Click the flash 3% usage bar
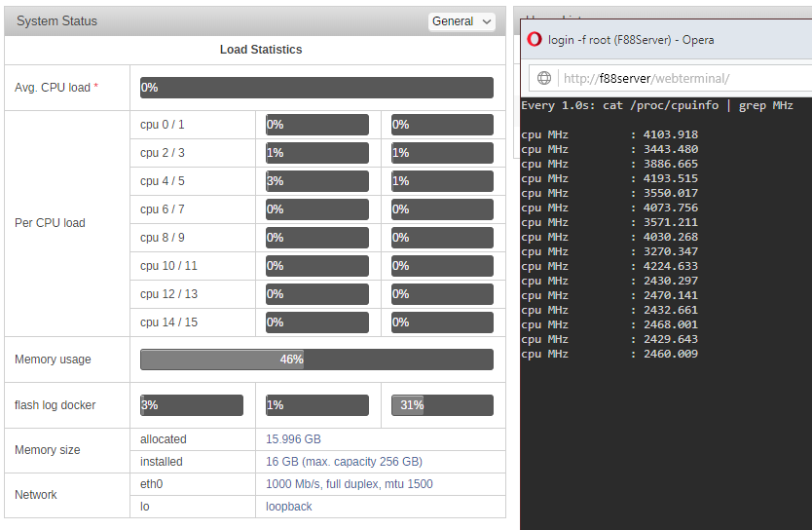Viewport: 812px width, 530px height. point(192,405)
